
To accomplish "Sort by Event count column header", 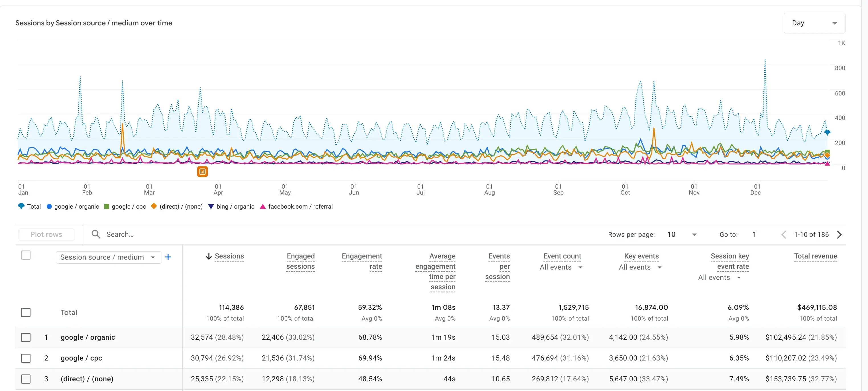I will 562,256.
